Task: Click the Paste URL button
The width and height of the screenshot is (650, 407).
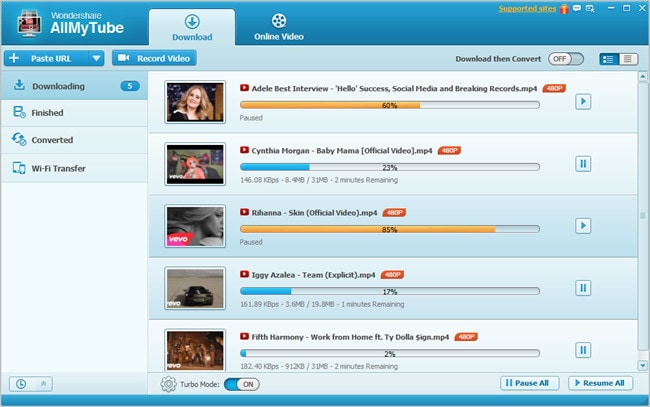Action: pyautogui.click(x=46, y=58)
